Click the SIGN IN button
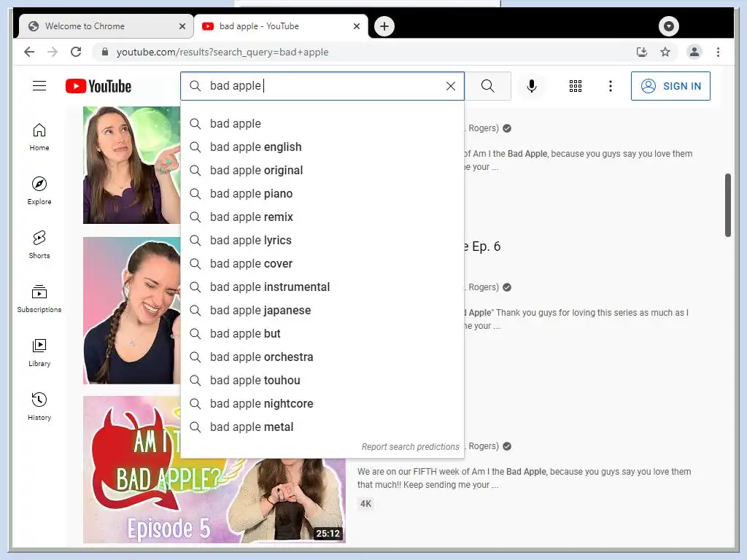747x560 pixels. [x=670, y=86]
